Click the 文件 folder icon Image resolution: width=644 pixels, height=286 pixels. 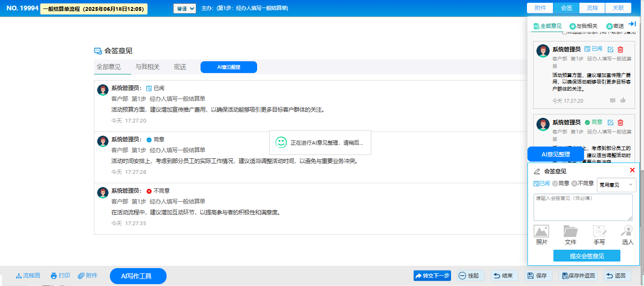point(570,231)
